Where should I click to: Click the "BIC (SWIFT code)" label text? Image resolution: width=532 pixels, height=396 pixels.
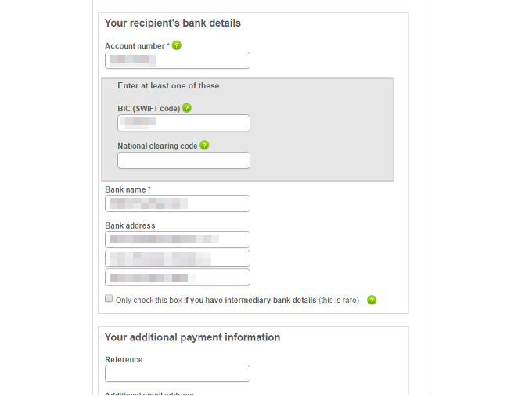149,109
